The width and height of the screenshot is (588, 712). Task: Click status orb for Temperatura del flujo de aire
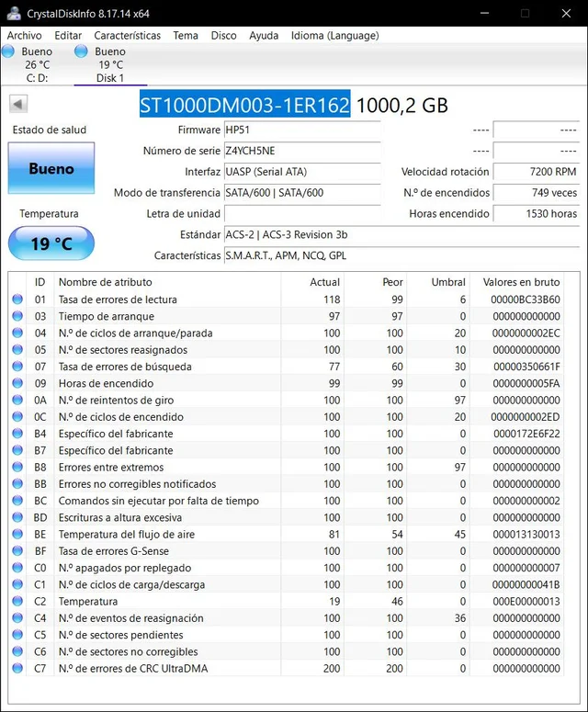point(17,535)
